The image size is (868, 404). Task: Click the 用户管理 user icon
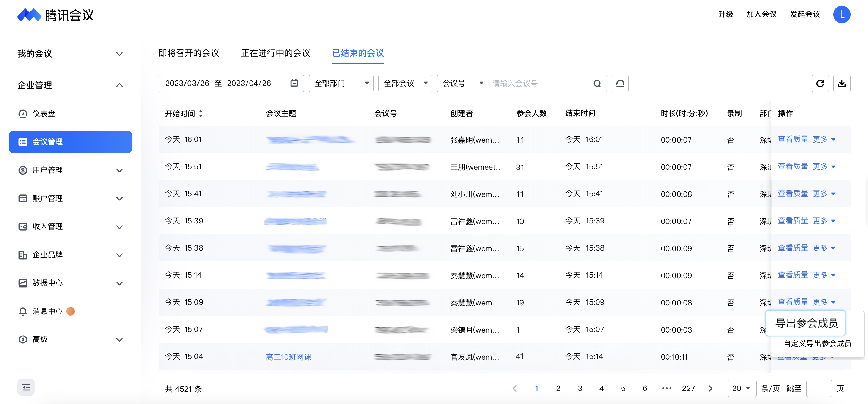(23, 170)
